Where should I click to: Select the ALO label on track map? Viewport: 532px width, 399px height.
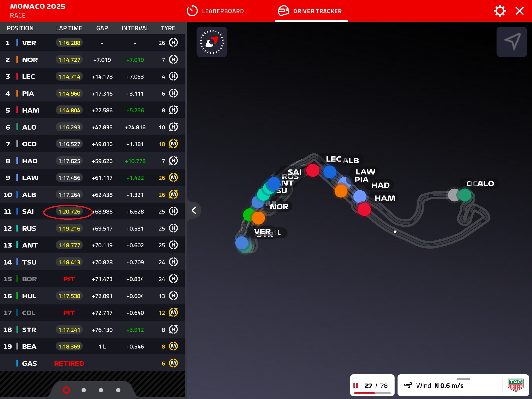tap(485, 184)
